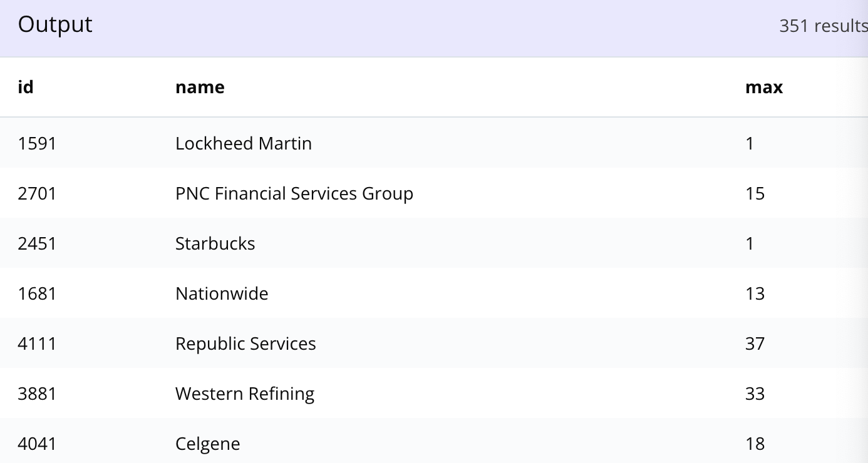Image resolution: width=868 pixels, height=463 pixels.
Task: Select PNC Financial Services Group cell
Action: click(294, 193)
